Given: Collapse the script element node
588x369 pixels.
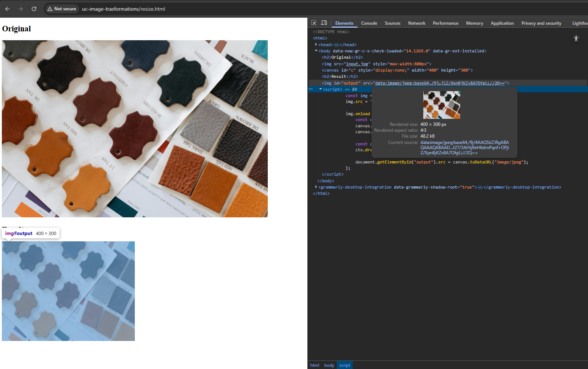Looking at the screenshot, I should [x=321, y=89].
